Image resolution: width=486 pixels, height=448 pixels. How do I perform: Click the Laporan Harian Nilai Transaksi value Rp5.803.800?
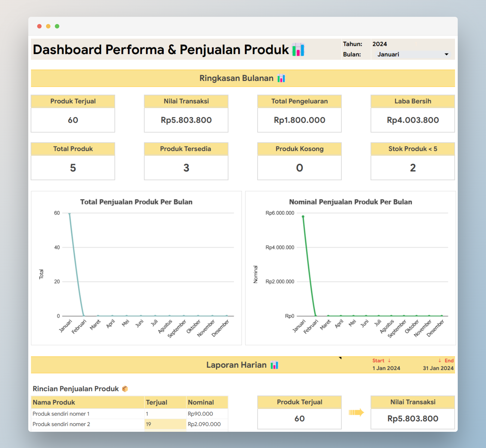pos(413,419)
